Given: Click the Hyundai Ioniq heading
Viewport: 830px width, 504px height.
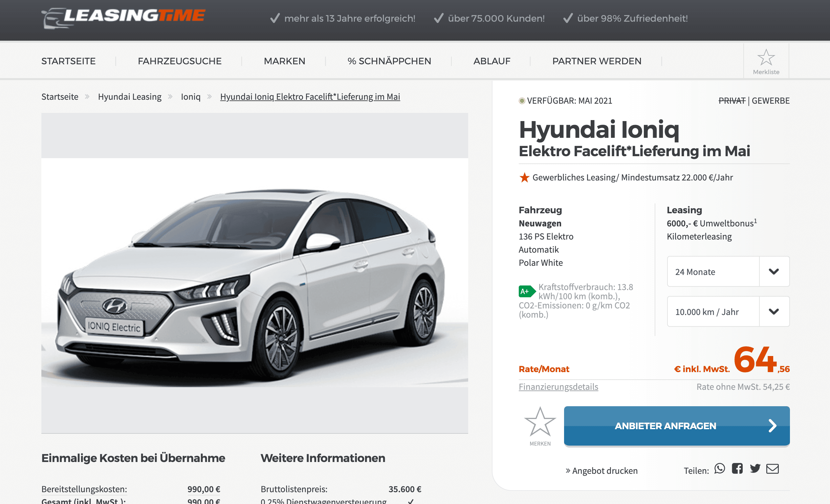Looking at the screenshot, I should 599,130.
